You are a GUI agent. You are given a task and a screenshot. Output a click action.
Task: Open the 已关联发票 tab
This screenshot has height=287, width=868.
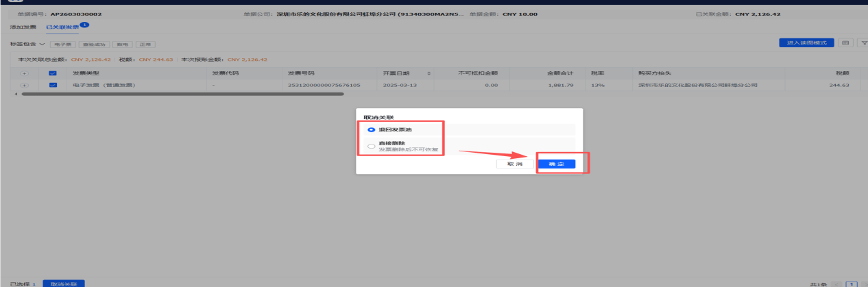coord(62,27)
